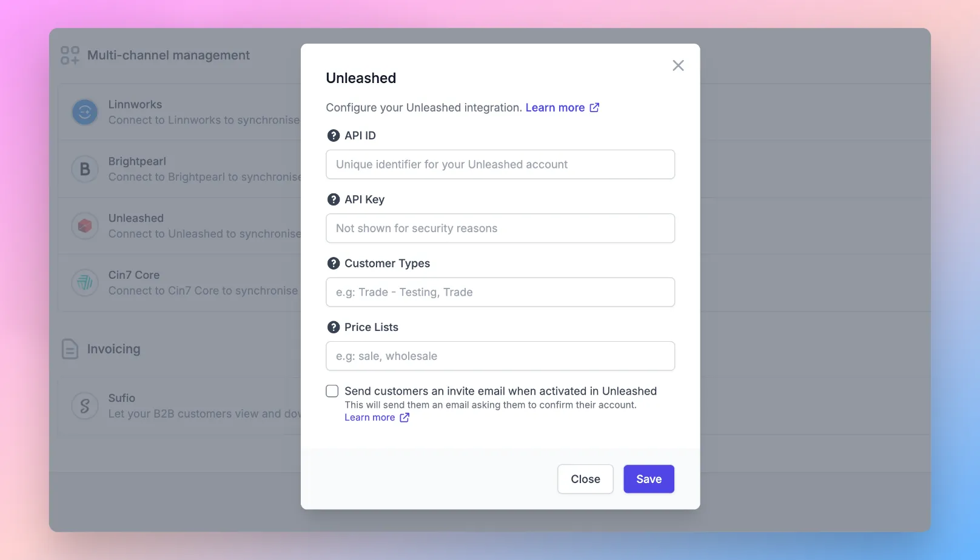The image size is (980, 560).
Task: Close the Unleashed dialog with the X
Action: 678,65
